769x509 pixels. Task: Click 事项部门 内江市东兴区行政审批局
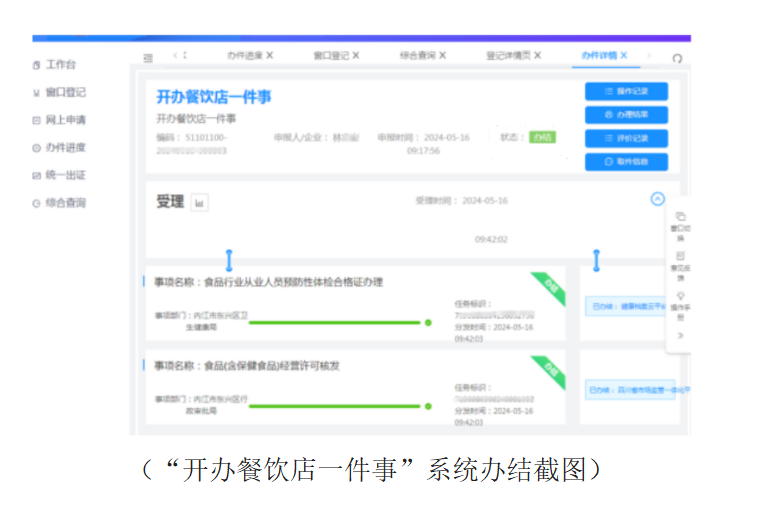click(x=202, y=405)
